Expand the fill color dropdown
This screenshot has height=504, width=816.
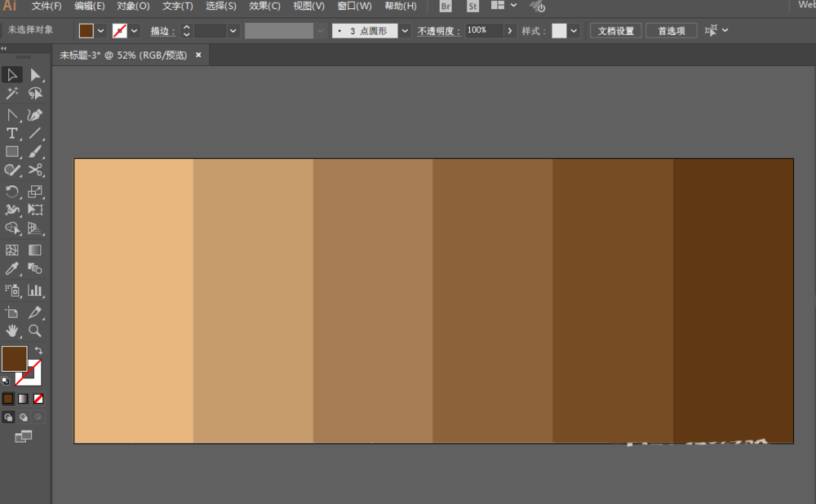coord(101,31)
